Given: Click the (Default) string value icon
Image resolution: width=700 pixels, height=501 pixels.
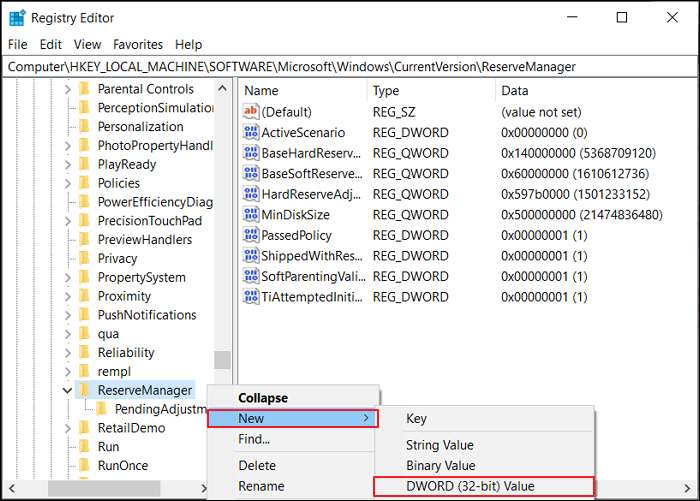Looking at the screenshot, I should [x=251, y=112].
